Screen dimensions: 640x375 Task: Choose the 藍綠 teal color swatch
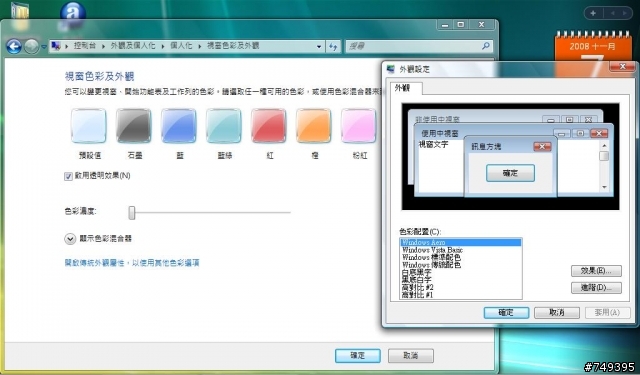click(x=224, y=126)
